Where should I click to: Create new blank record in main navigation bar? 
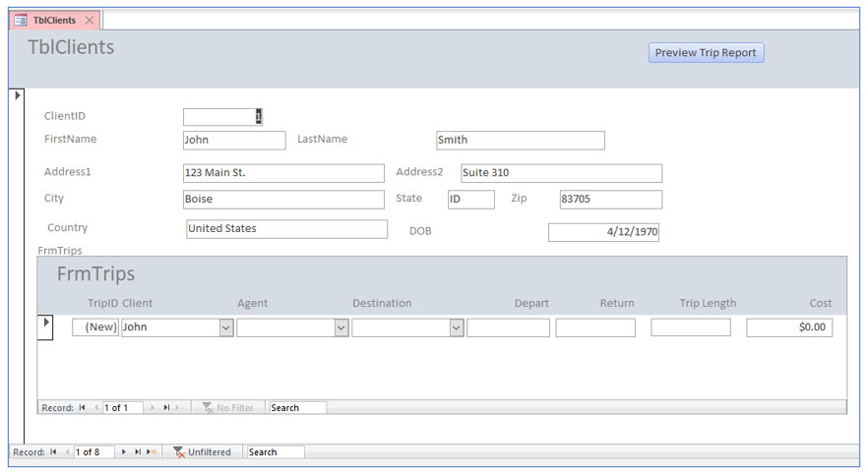(x=152, y=452)
